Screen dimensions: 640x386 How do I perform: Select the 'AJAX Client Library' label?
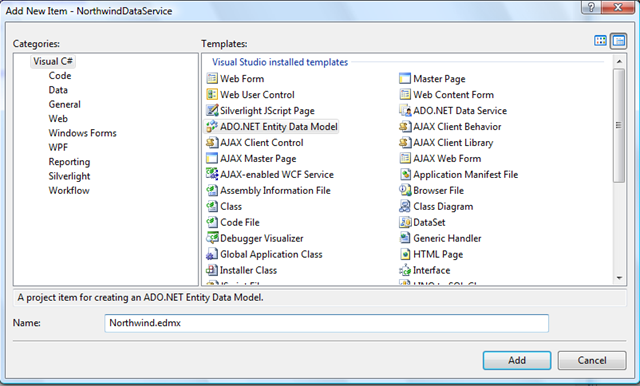(453, 142)
